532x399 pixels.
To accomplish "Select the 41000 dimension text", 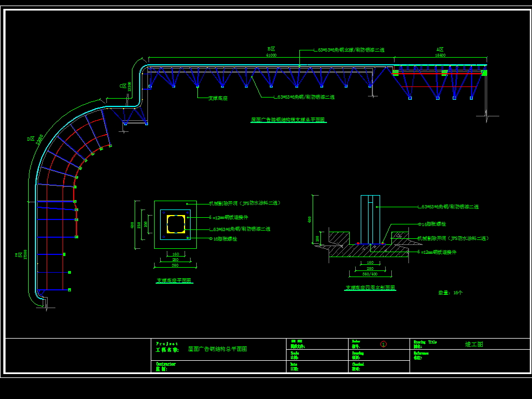I will (271, 55).
